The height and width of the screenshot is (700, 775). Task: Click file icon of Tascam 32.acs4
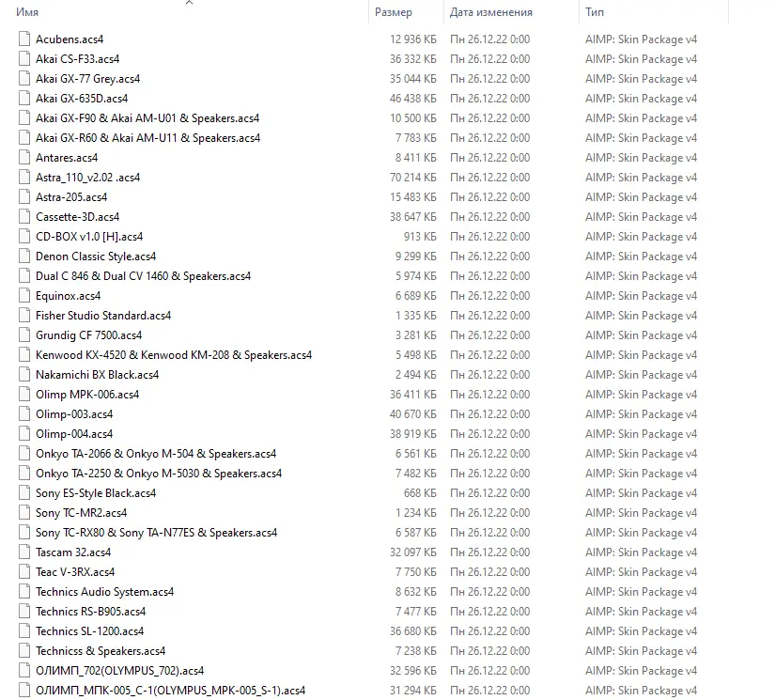24,552
